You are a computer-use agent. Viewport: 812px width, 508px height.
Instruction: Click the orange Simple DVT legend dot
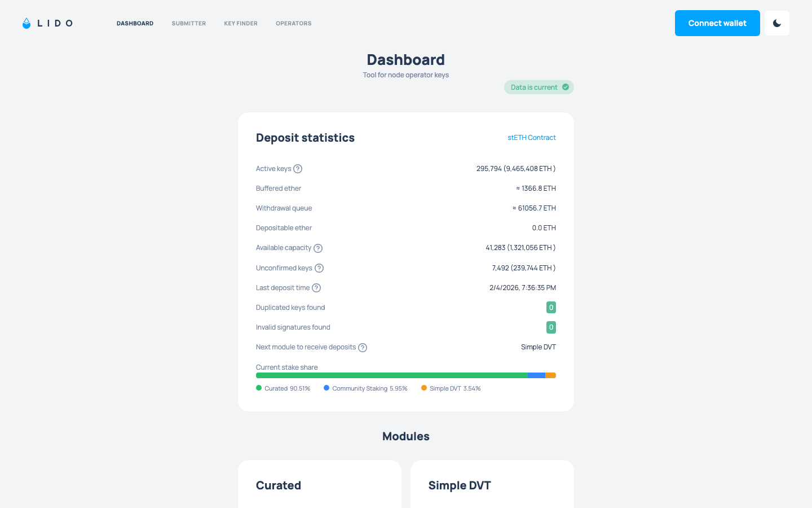pyautogui.click(x=424, y=388)
